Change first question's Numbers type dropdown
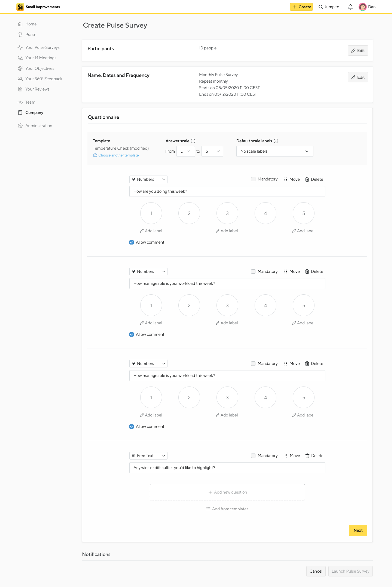This screenshot has height=587, width=392. [x=148, y=179]
